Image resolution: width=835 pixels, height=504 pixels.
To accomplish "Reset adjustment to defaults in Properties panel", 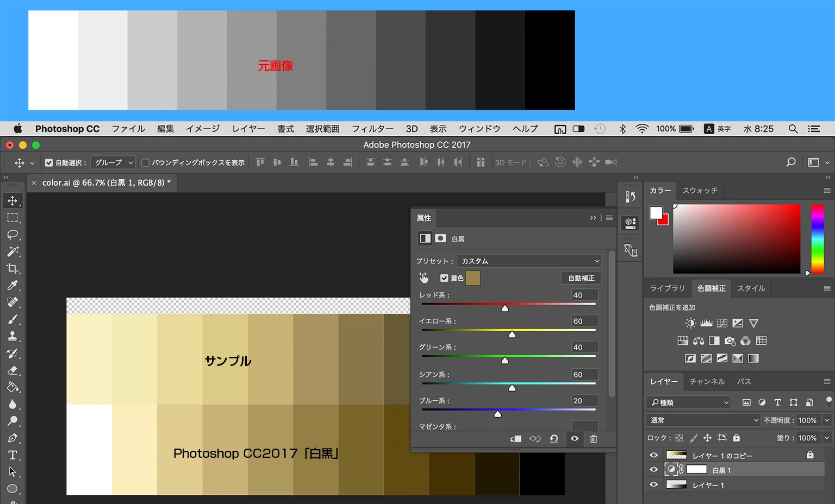I will tap(554, 439).
